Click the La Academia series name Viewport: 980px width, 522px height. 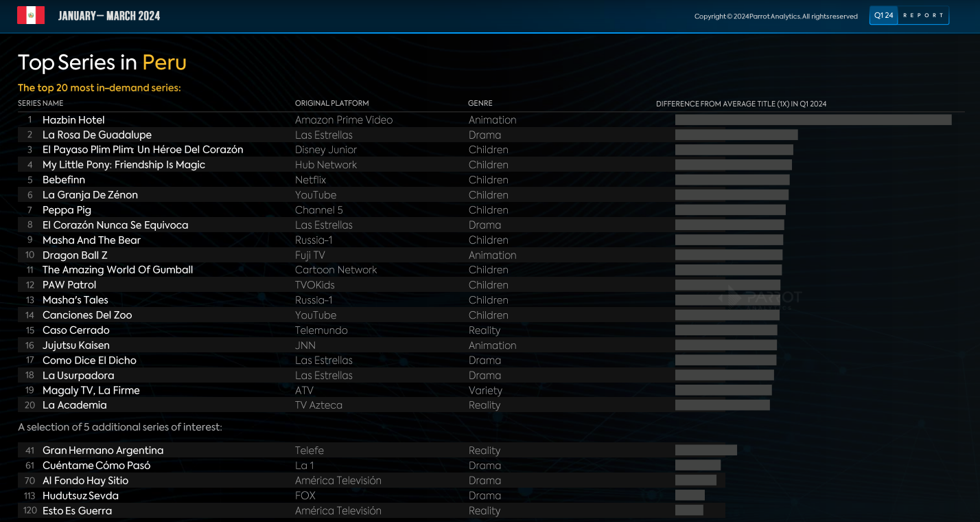click(x=75, y=405)
